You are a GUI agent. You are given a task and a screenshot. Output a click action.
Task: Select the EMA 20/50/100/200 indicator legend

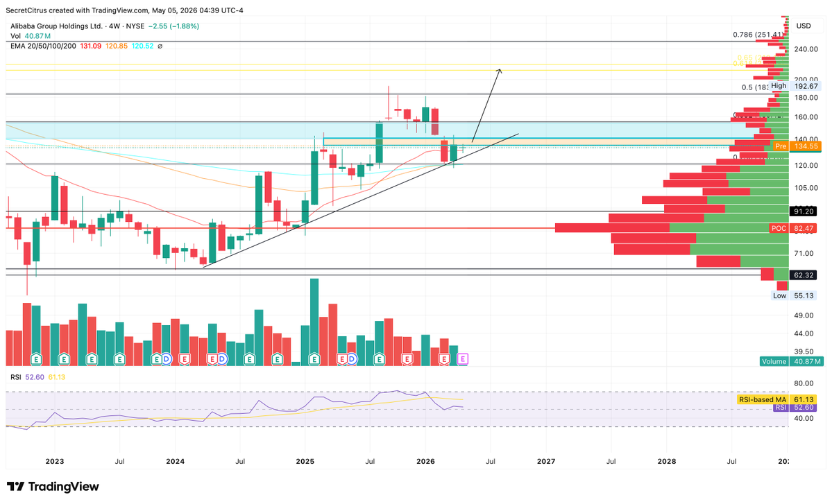(x=82, y=46)
